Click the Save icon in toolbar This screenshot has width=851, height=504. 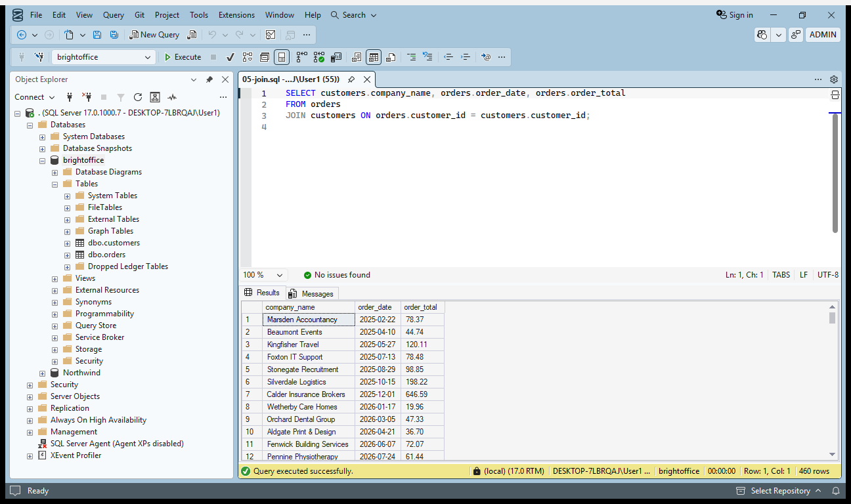[97, 35]
